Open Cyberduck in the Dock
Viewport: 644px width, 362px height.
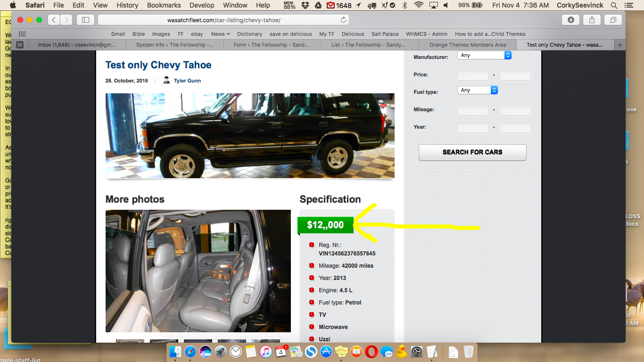pos(402,351)
